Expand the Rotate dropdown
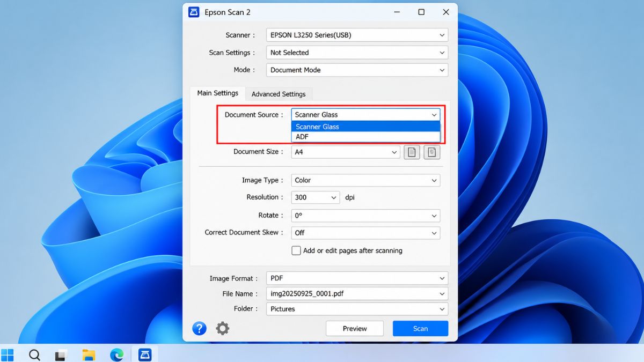Screen dimensions: 644x362 pos(366,216)
